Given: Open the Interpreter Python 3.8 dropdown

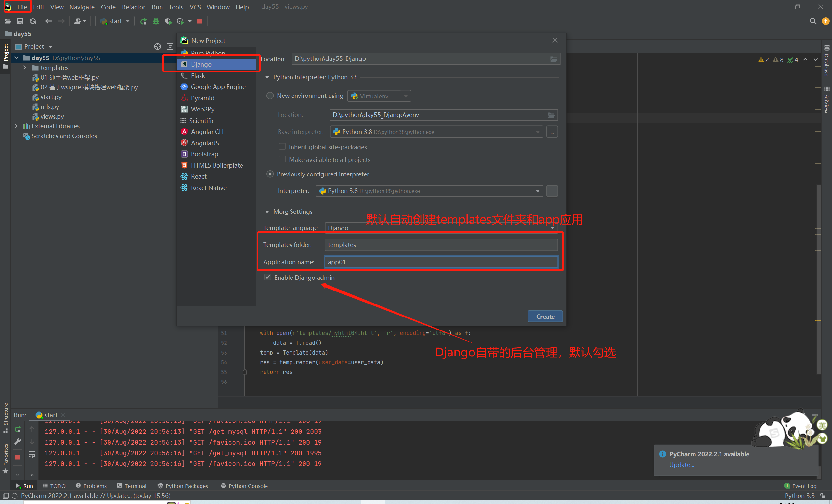Looking at the screenshot, I should pos(537,191).
